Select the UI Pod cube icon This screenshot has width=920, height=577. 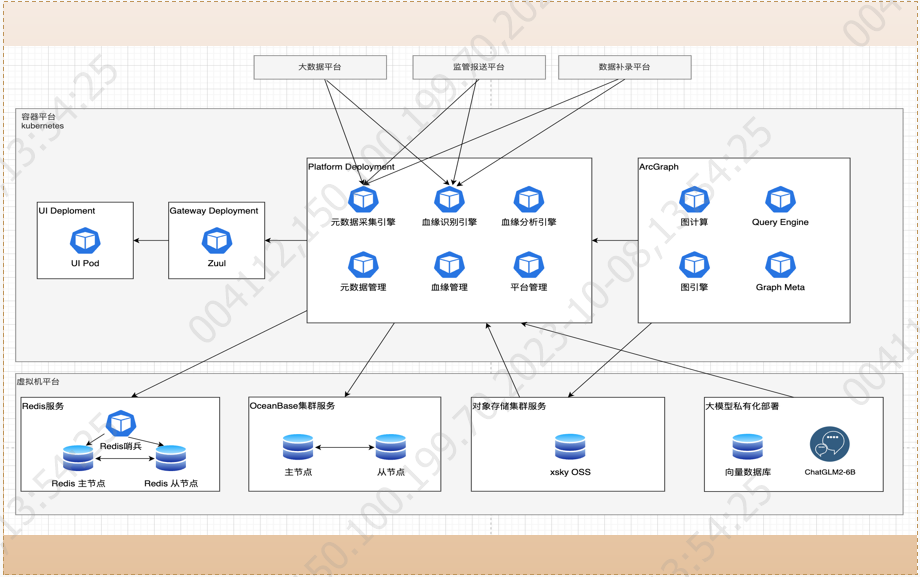click(85, 241)
